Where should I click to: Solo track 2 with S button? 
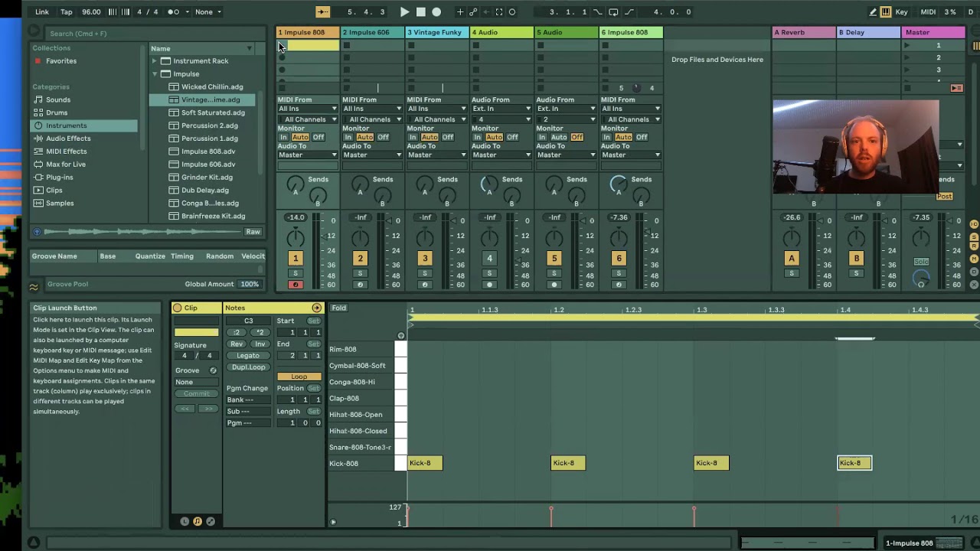point(360,273)
